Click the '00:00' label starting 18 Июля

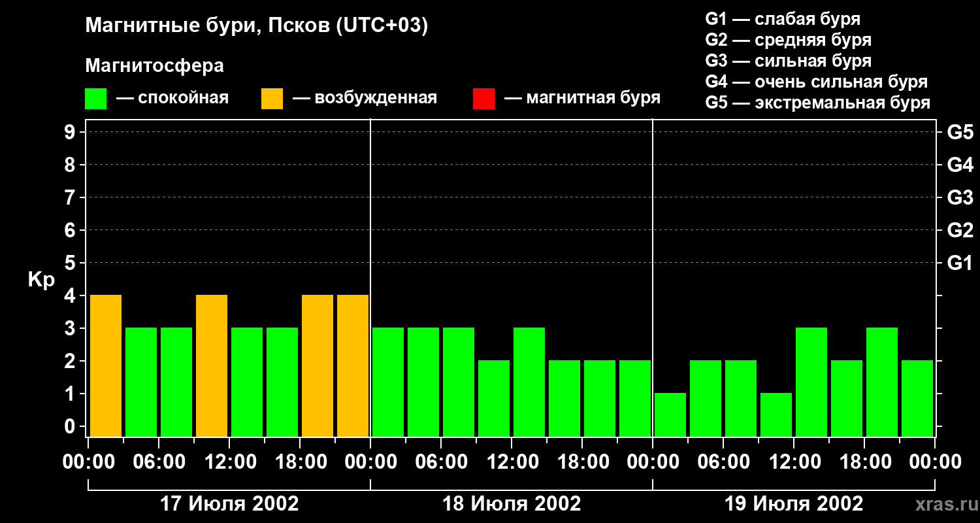pyautogui.click(x=370, y=462)
